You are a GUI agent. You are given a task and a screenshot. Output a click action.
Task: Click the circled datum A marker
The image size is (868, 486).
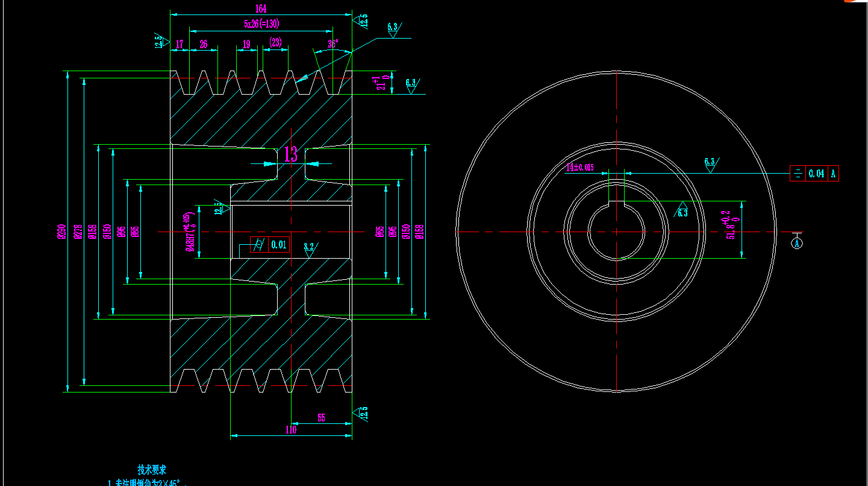click(x=798, y=244)
